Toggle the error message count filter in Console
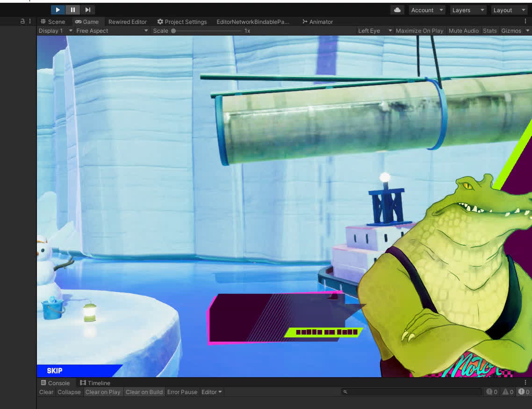This screenshot has width=532, height=409. (x=524, y=392)
